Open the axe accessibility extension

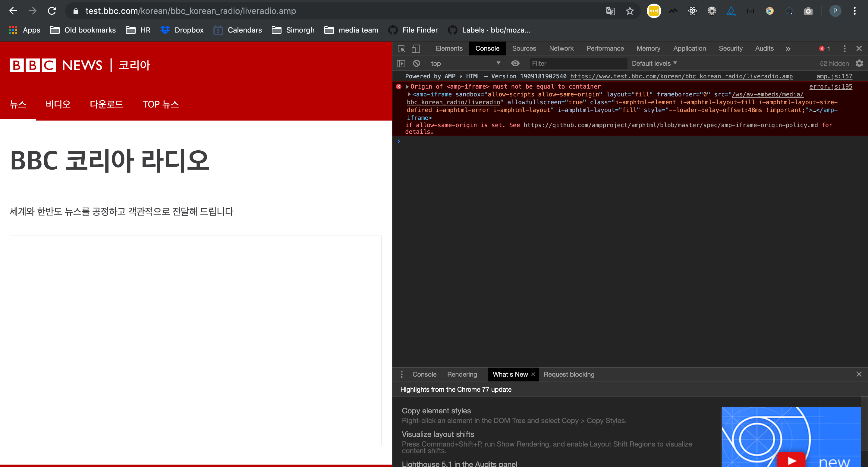click(731, 11)
